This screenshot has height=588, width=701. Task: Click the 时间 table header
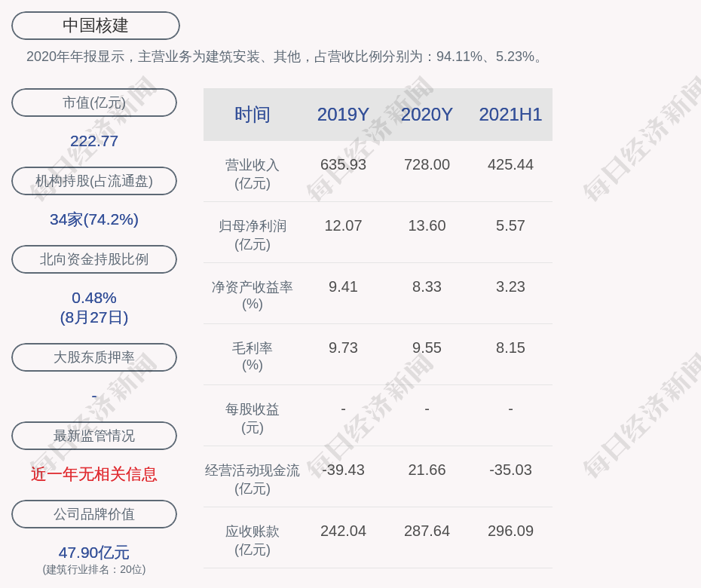pyautogui.click(x=253, y=115)
